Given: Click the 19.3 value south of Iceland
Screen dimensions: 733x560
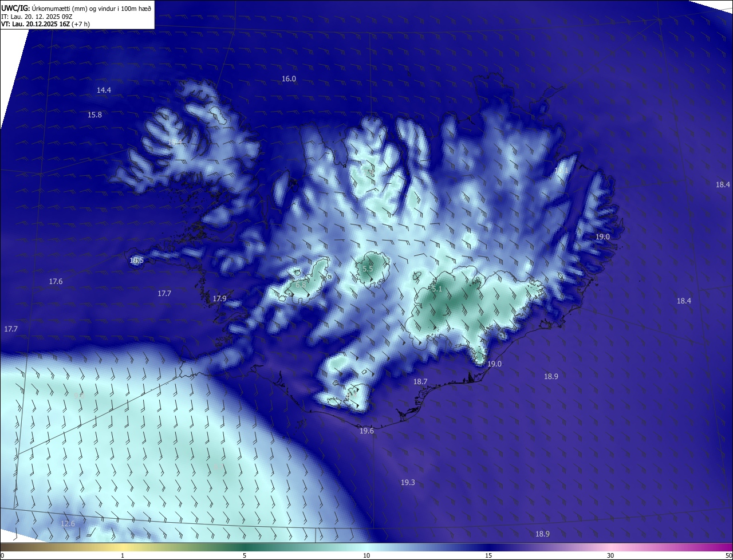Looking at the screenshot, I should coord(408,483).
